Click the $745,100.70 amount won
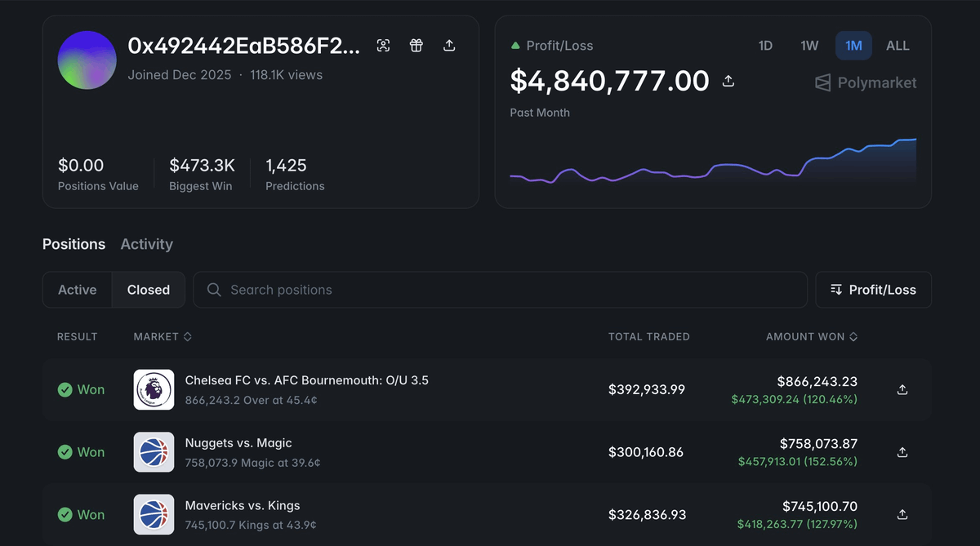The height and width of the screenshot is (546, 980). click(x=820, y=506)
